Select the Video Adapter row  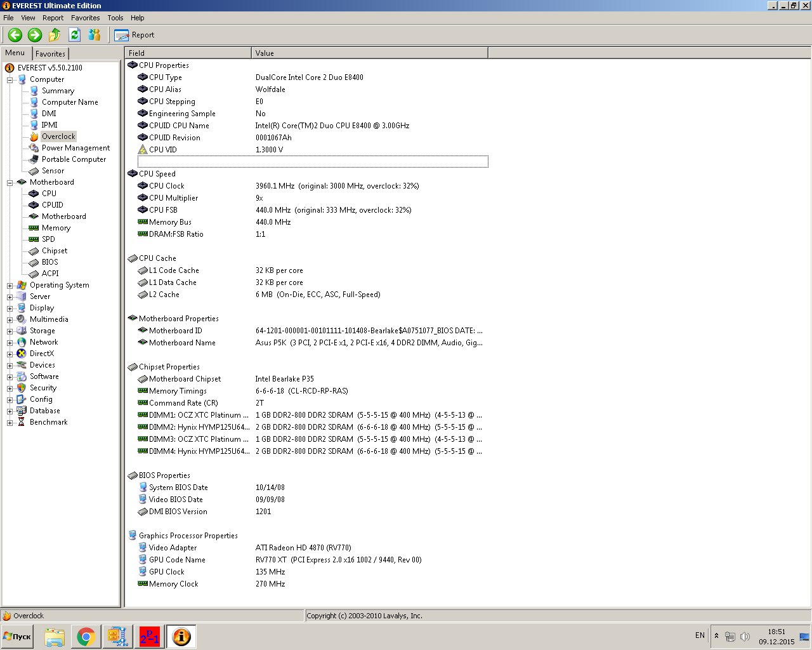[x=312, y=548]
